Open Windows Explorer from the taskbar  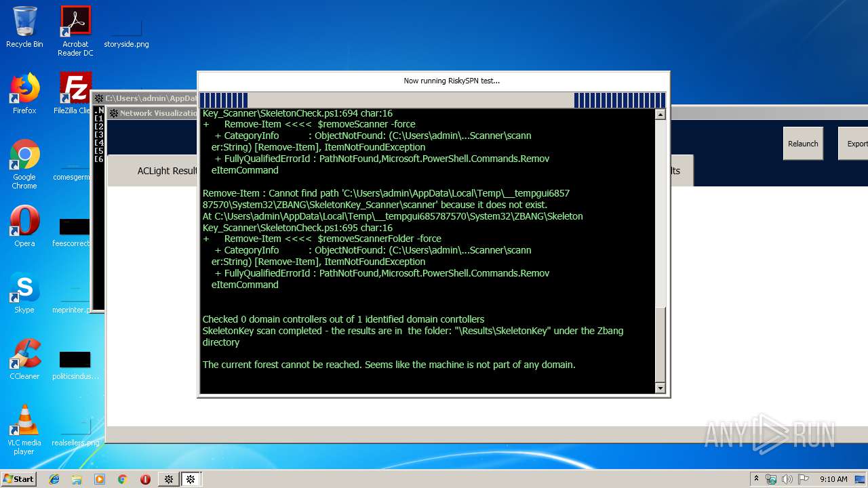[77, 479]
